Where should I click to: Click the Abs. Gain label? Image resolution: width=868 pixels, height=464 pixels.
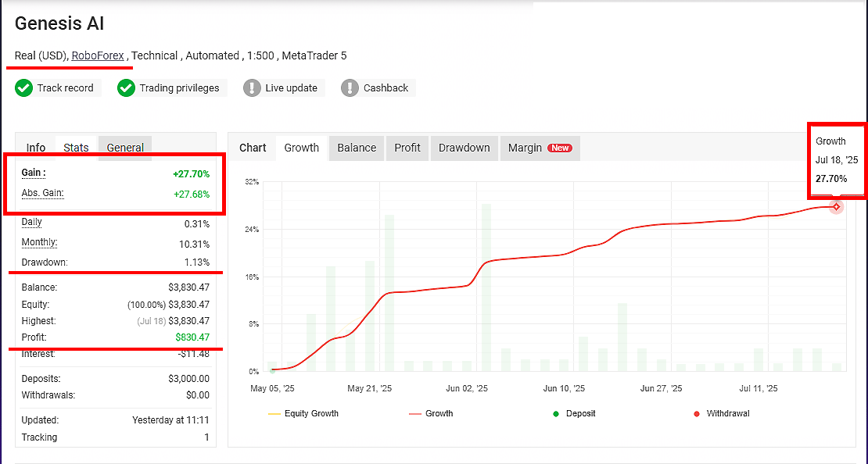[43, 193]
